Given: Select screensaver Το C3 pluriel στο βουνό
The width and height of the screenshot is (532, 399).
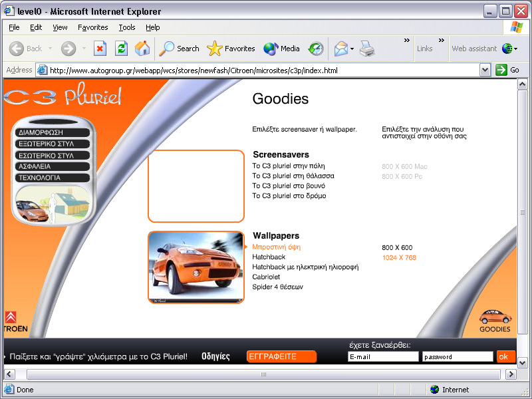Looking at the screenshot, I should [x=289, y=186].
